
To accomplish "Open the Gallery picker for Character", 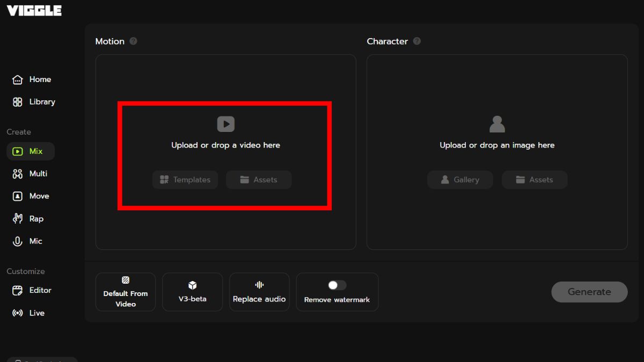I will (x=460, y=180).
